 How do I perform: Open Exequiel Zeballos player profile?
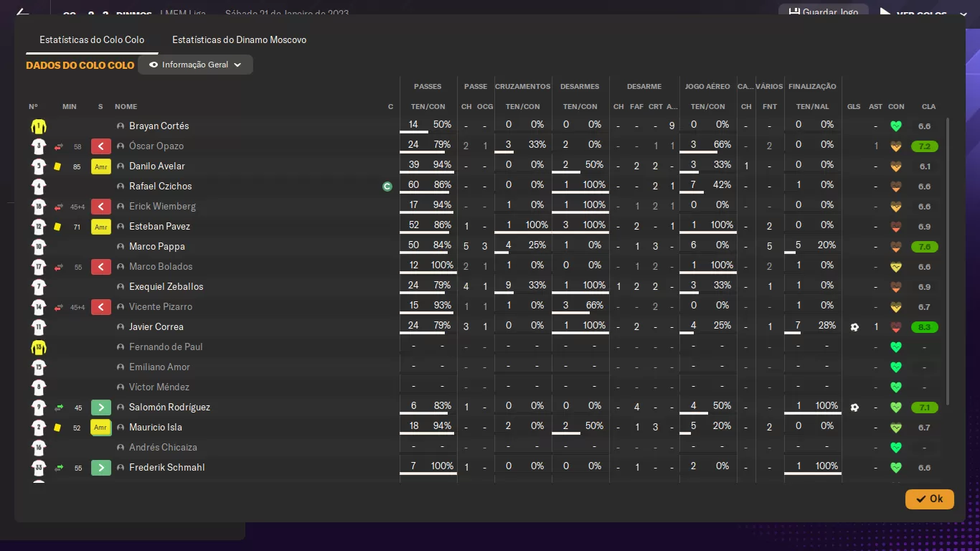tap(166, 287)
